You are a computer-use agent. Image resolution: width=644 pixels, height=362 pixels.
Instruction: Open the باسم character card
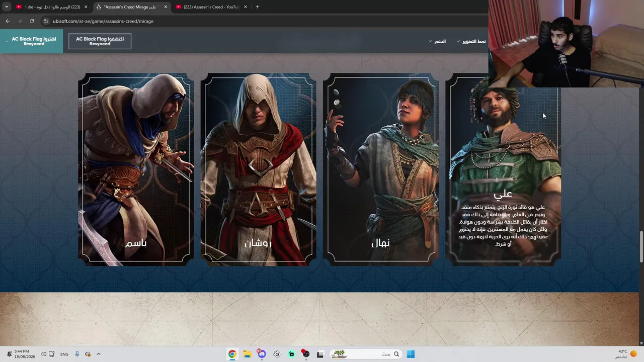(136, 169)
